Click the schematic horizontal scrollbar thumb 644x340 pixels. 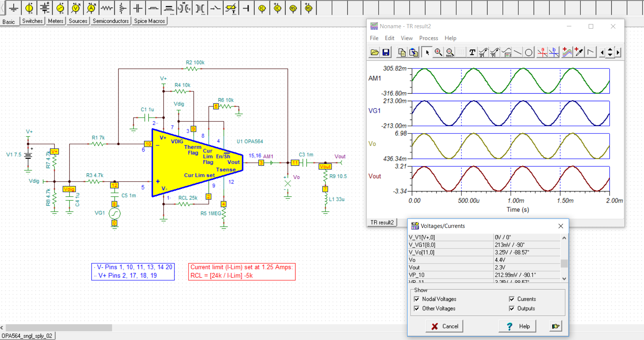(59, 328)
